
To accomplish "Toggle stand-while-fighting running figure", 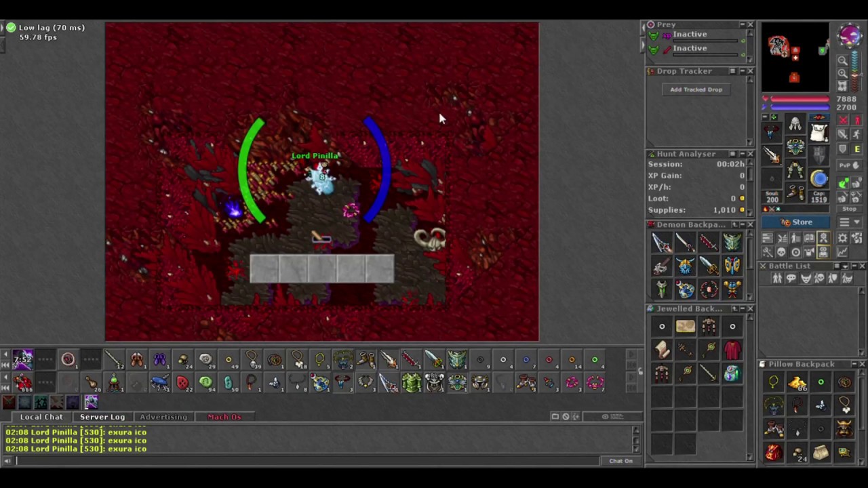I will [857, 134].
